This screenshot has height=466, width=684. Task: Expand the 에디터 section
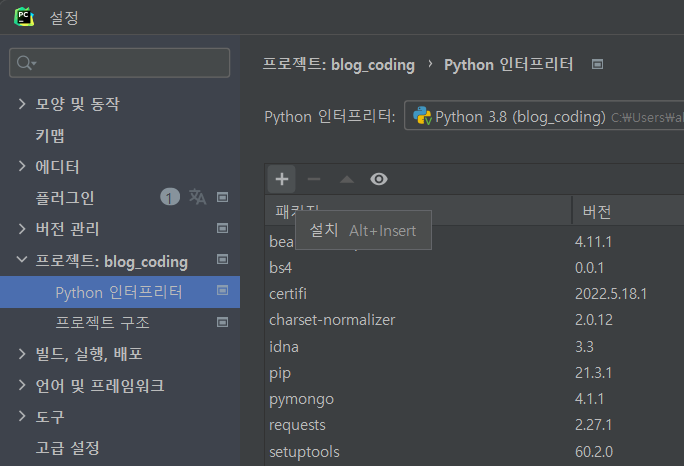coord(22,166)
